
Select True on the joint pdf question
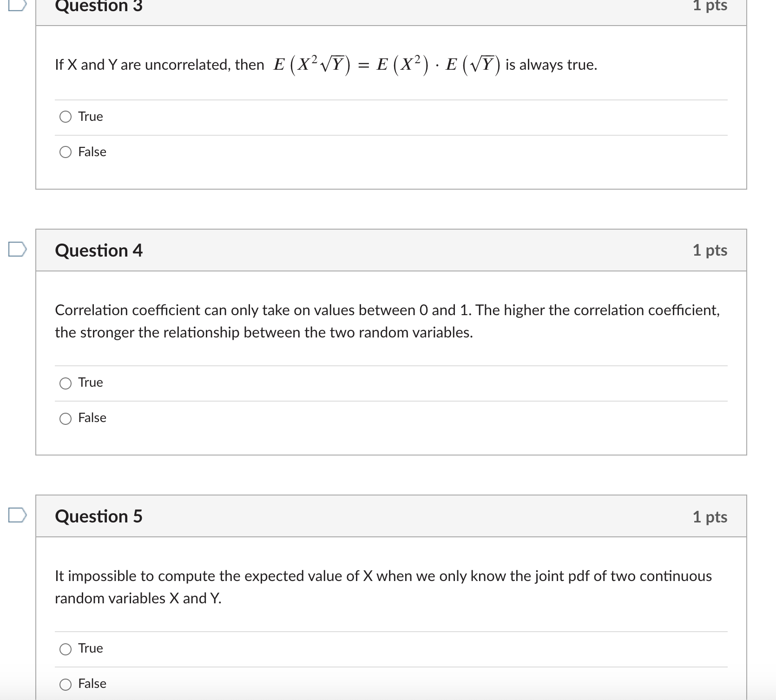(65, 649)
